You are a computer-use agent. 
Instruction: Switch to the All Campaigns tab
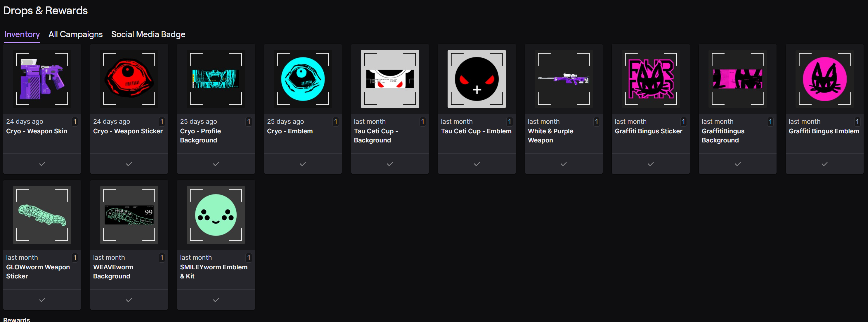[x=75, y=35]
